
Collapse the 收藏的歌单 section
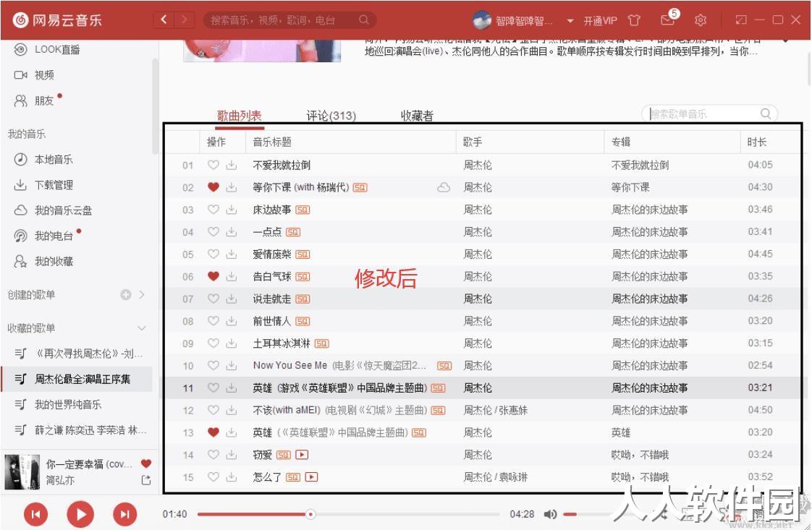click(x=141, y=328)
